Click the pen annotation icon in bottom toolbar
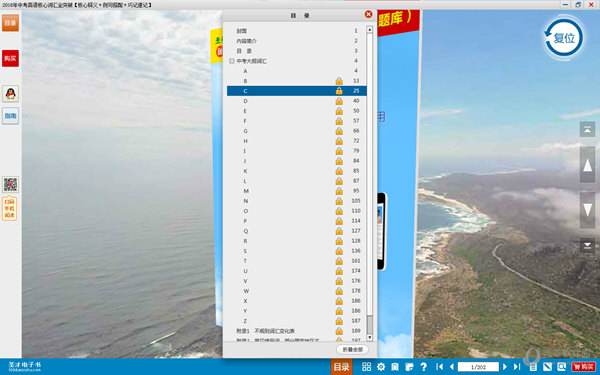This screenshot has width=600, height=375. [x=548, y=367]
